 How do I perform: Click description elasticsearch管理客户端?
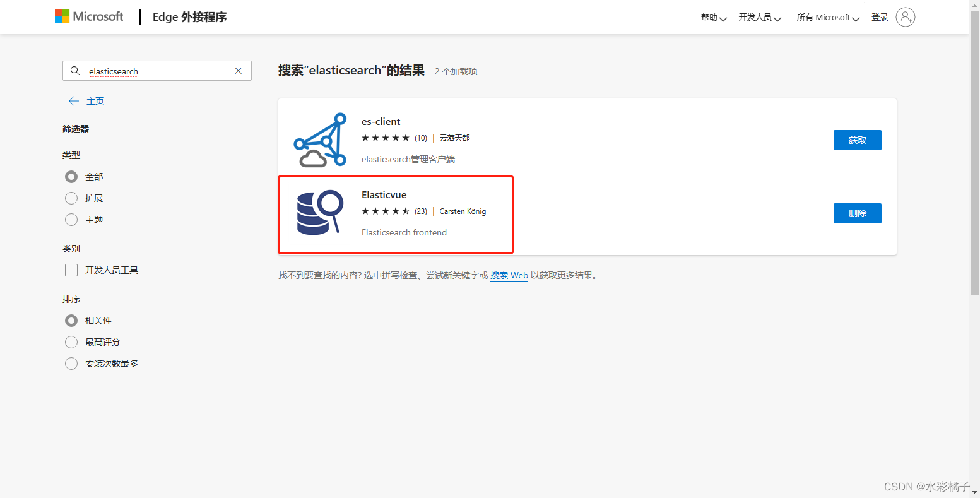[x=408, y=159]
